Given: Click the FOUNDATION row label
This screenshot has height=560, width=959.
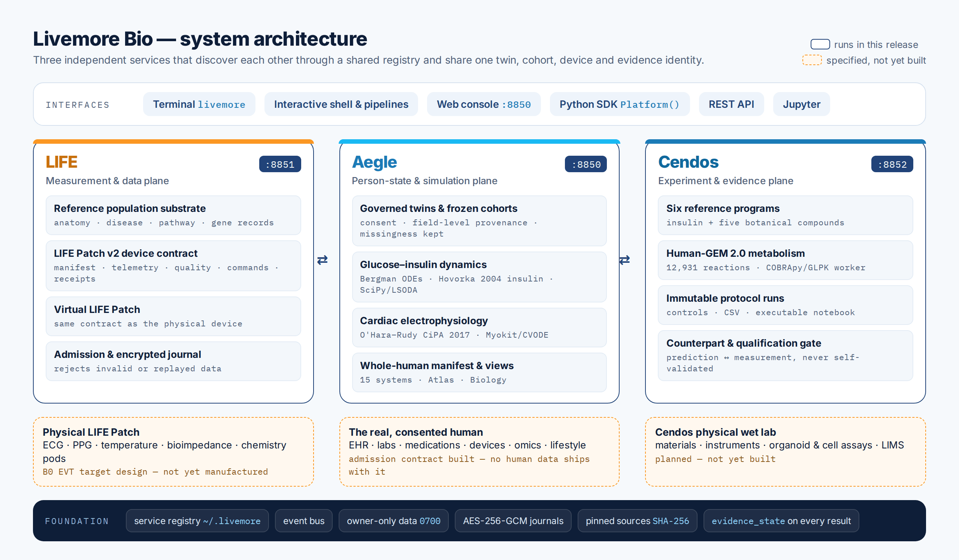Looking at the screenshot, I should (77, 521).
